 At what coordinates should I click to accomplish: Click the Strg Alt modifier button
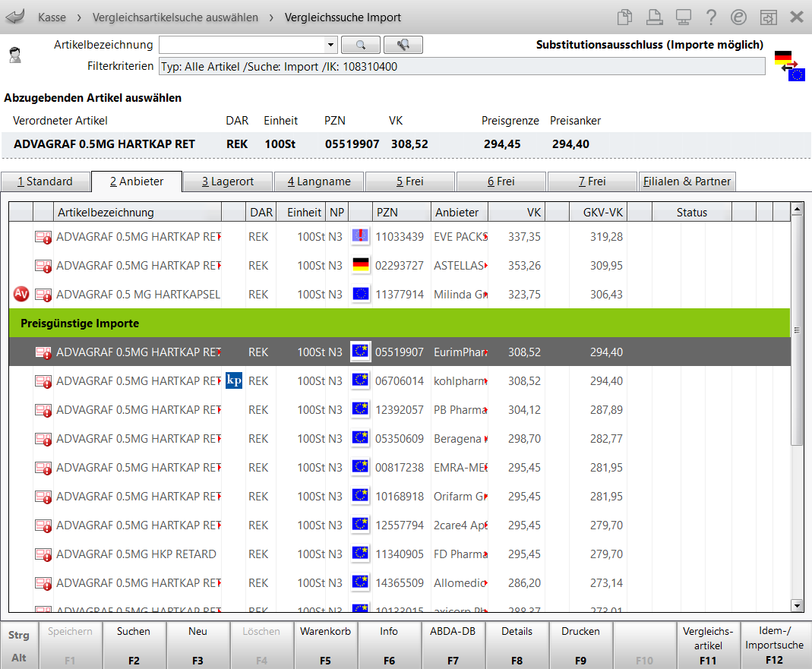point(19,645)
